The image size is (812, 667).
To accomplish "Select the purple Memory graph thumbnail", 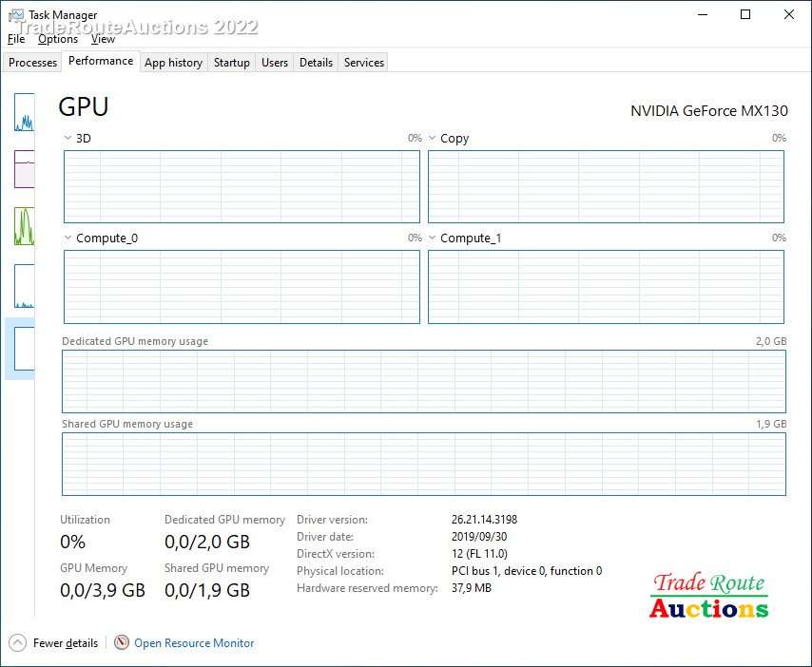I will [x=24, y=169].
